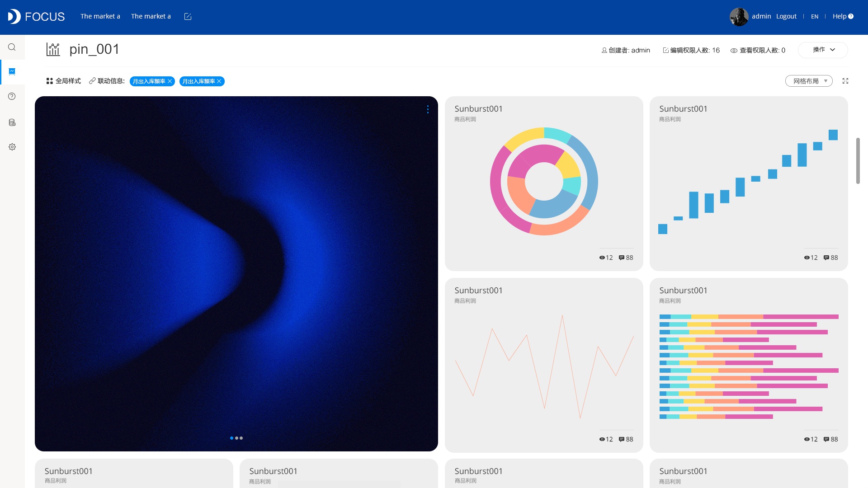Click the blue abstract image card
This screenshot has width=868, height=488.
pyautogui.click(x=236, y=274)
